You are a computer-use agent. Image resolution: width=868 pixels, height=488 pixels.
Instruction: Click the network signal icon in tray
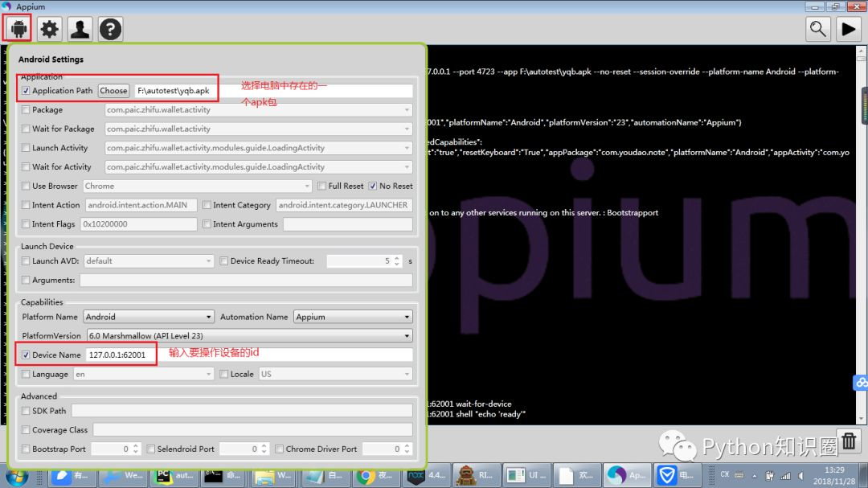785,476
